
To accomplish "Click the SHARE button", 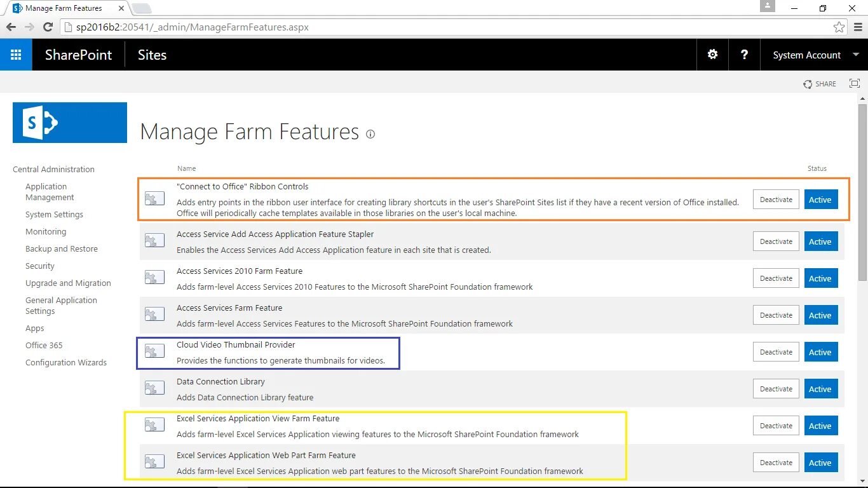I will (x=820, y=84).
